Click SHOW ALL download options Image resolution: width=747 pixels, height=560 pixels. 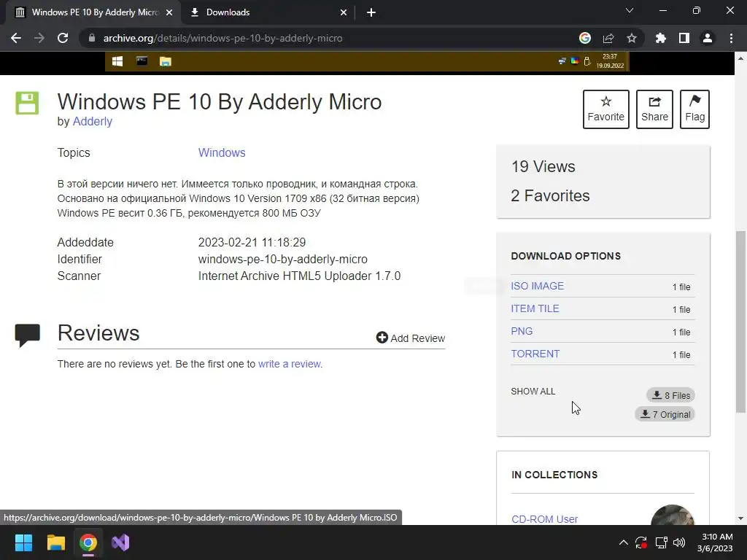coord(533,392)
